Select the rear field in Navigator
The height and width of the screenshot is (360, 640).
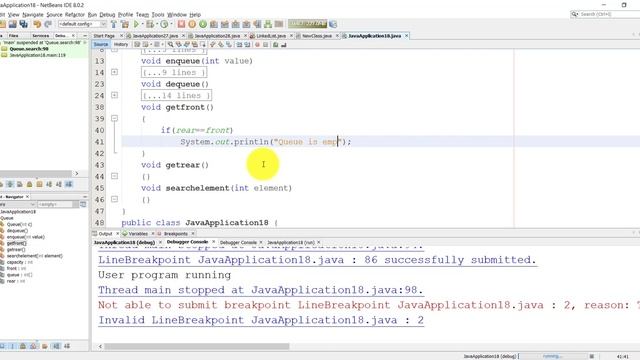click(x=16, y=281)
